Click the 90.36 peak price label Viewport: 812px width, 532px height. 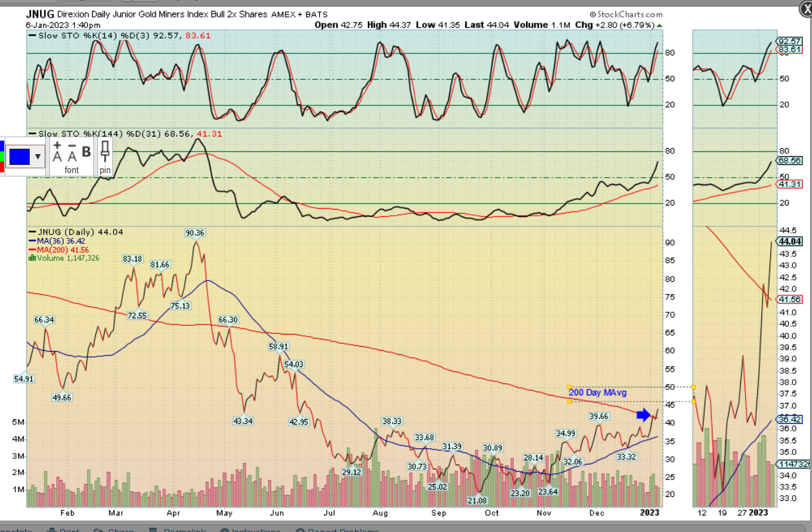point(195,233)
